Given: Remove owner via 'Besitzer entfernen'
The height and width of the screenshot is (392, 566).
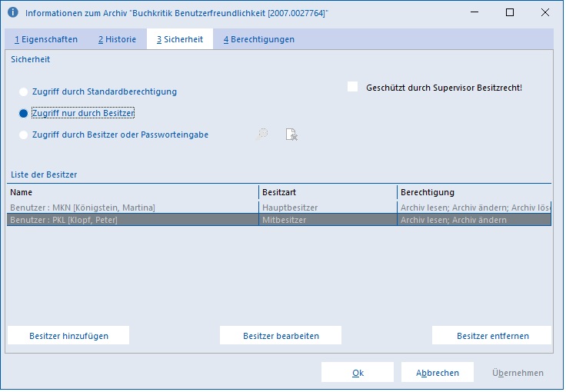Looking at the screenshot, I should coord(492,336).
